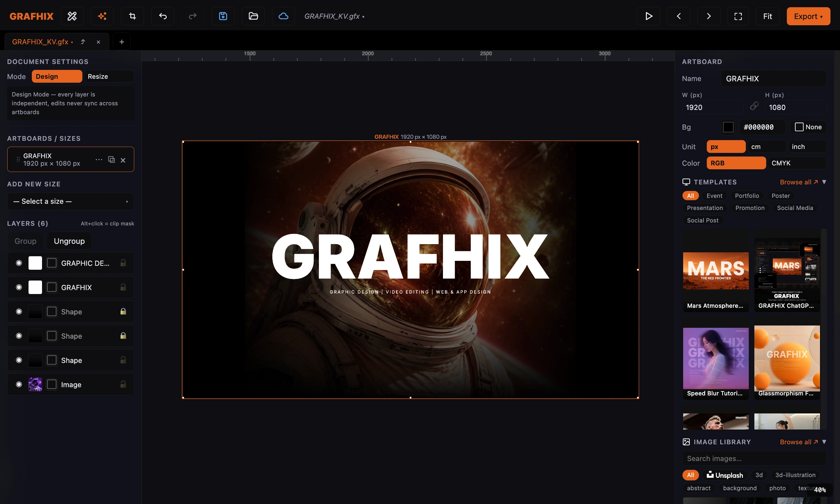Image resolution: width=840 pixels, height=504 pixels.
Task: Open the Mars Atmosphere template thumbnail
Action: coord(716,271)
